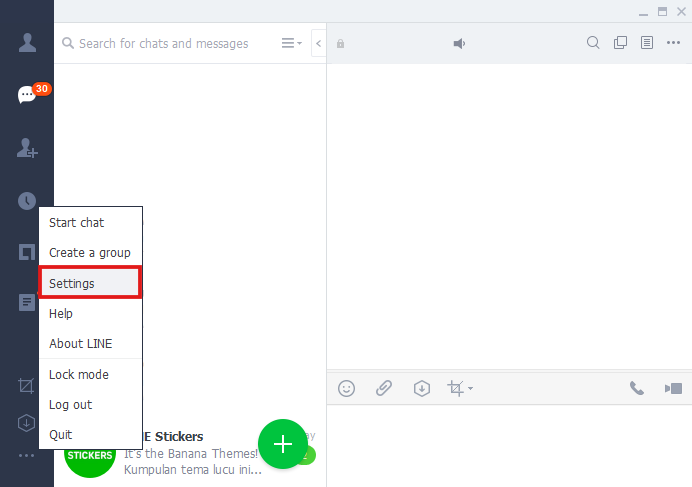Open the Timeline clock icon
Screen dimensions: 692x487
click(27, 201)
